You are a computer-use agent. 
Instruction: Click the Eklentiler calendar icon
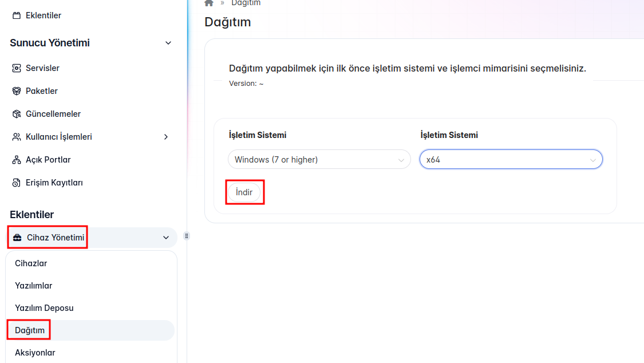[x=16, y=15]
